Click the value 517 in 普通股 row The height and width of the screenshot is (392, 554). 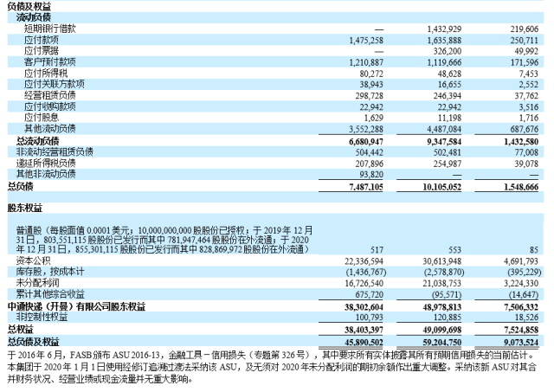377,250
